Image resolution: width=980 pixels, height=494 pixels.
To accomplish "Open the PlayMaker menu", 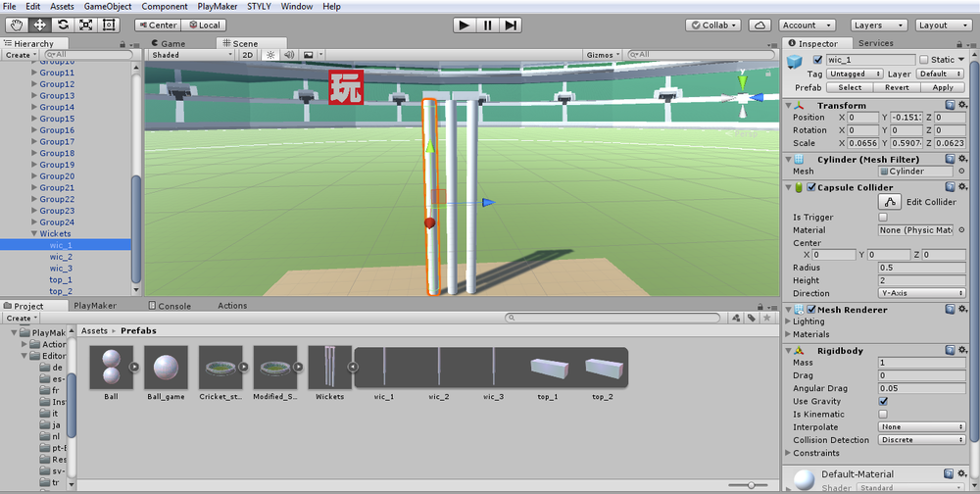I will (x=217, y=6).
